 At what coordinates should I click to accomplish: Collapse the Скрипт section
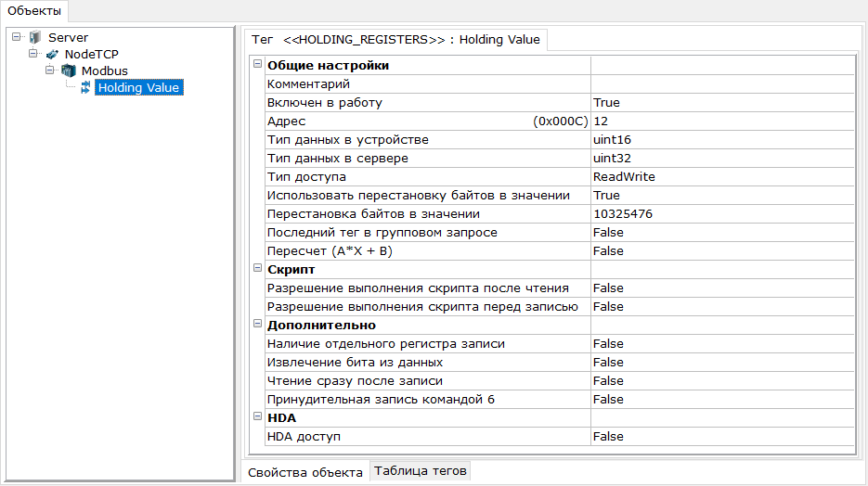click(257, 268)
